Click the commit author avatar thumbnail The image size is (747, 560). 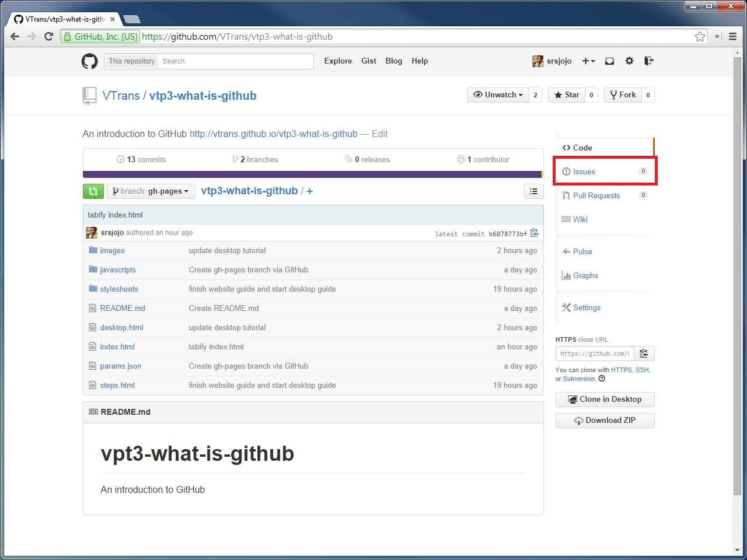pos(92,233)
